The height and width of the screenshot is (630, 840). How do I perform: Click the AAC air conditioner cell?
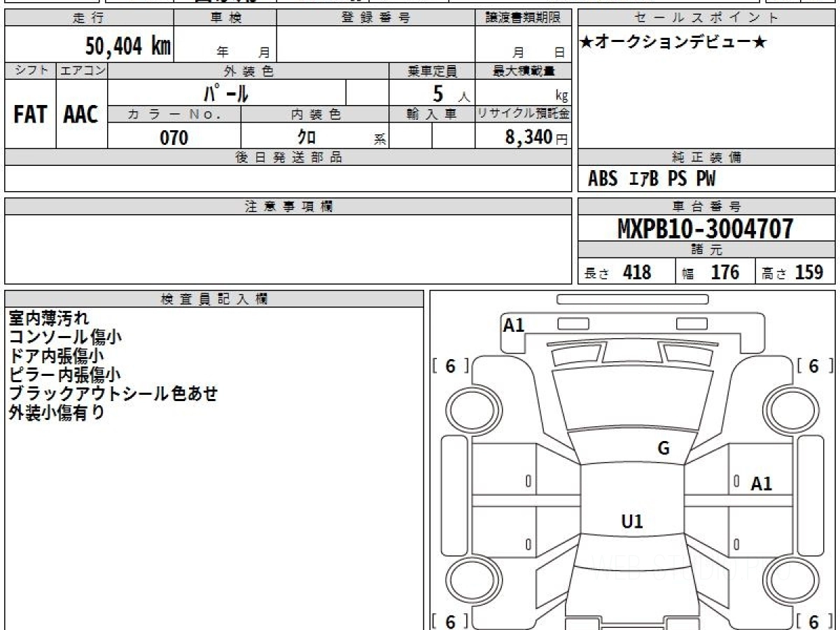tap(81, 114)
